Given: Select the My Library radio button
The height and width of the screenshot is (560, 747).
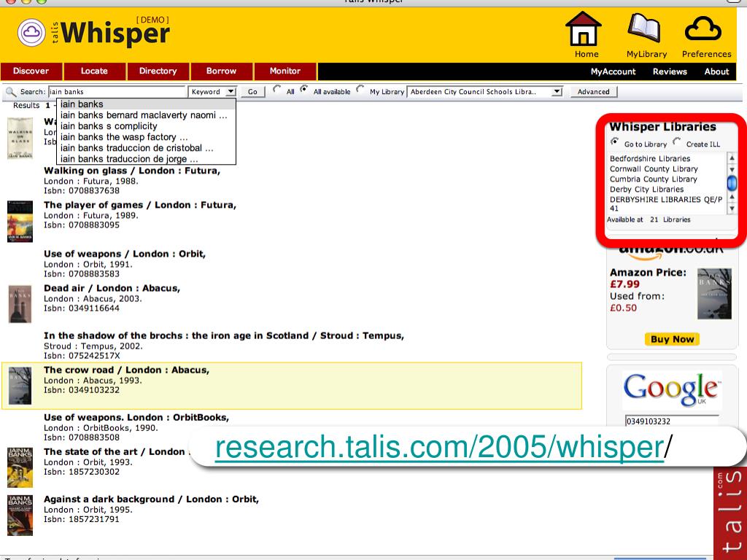Looking at the screenshot, I should (360, 89).
